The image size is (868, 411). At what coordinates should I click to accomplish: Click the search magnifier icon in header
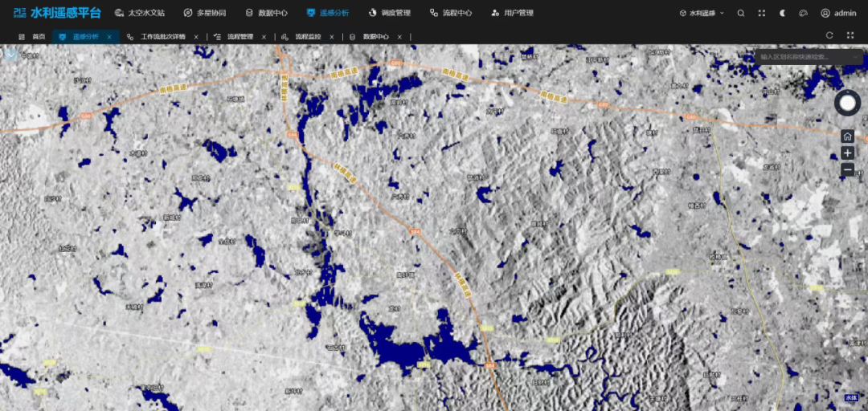coord(741,13)
